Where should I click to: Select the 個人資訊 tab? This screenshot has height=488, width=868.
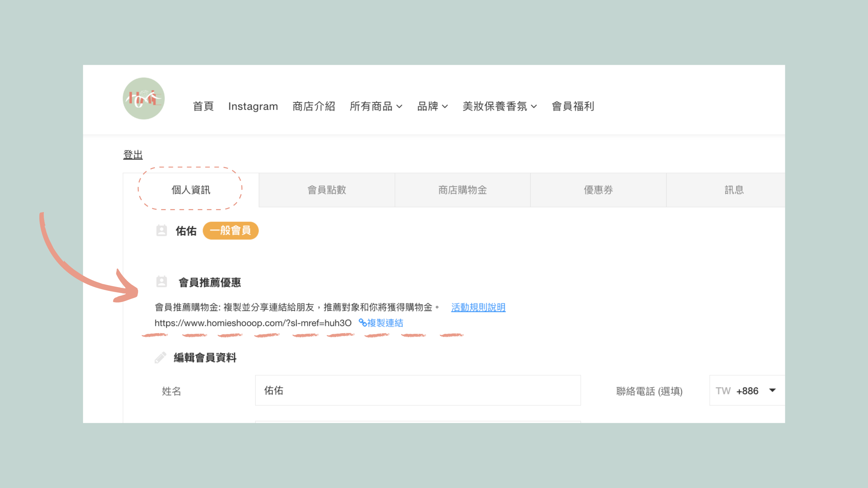[191, 190]
